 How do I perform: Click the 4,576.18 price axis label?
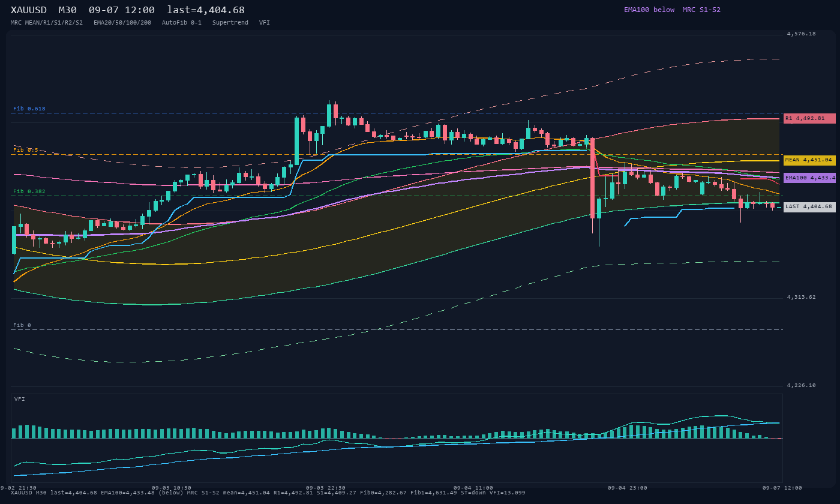802,34
